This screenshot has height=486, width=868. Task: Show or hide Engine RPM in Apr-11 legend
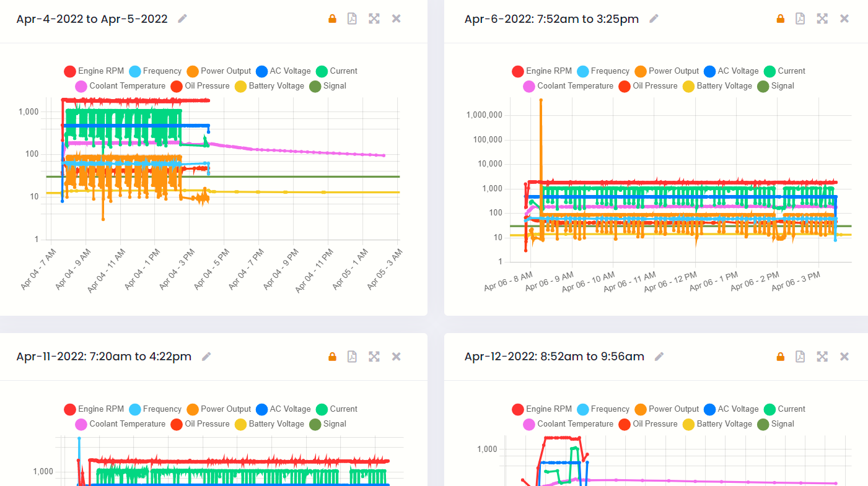coord(94,409)
